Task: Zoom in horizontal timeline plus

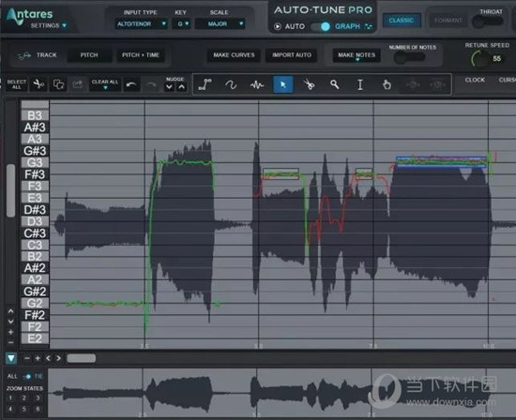Action: point(38,358)
